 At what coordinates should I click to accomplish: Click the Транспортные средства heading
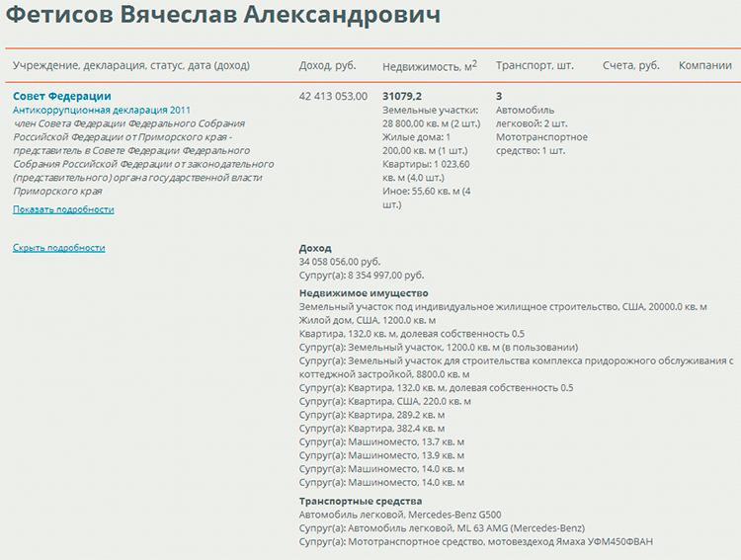(360, 501)
